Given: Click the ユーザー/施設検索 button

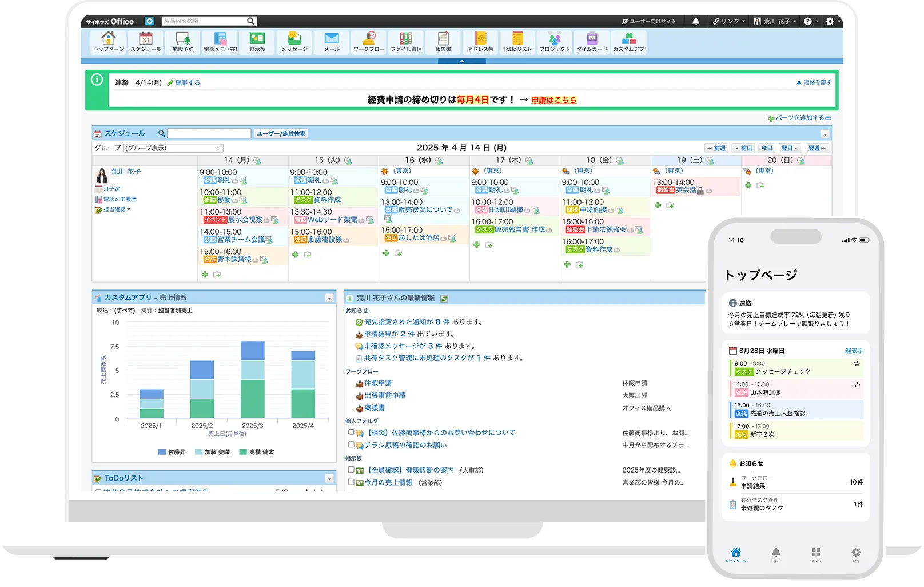Looking at the screenshot, I should pos(281,133).
